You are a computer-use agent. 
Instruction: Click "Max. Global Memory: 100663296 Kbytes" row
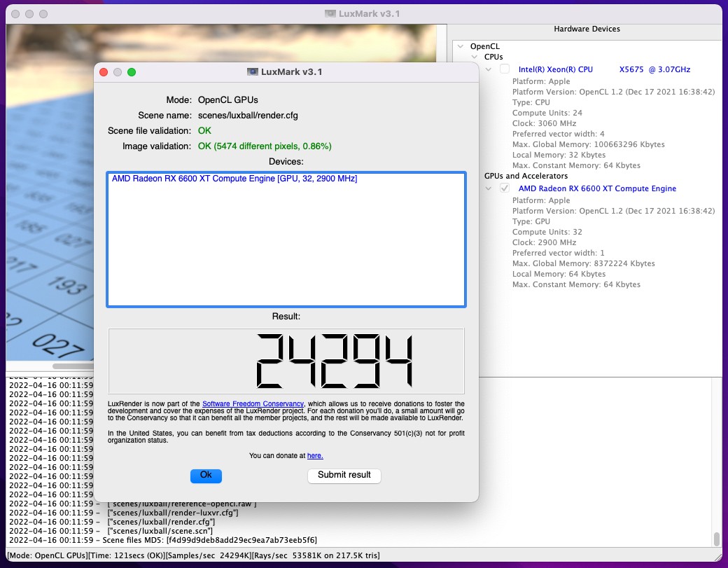[x=588, y=144]
